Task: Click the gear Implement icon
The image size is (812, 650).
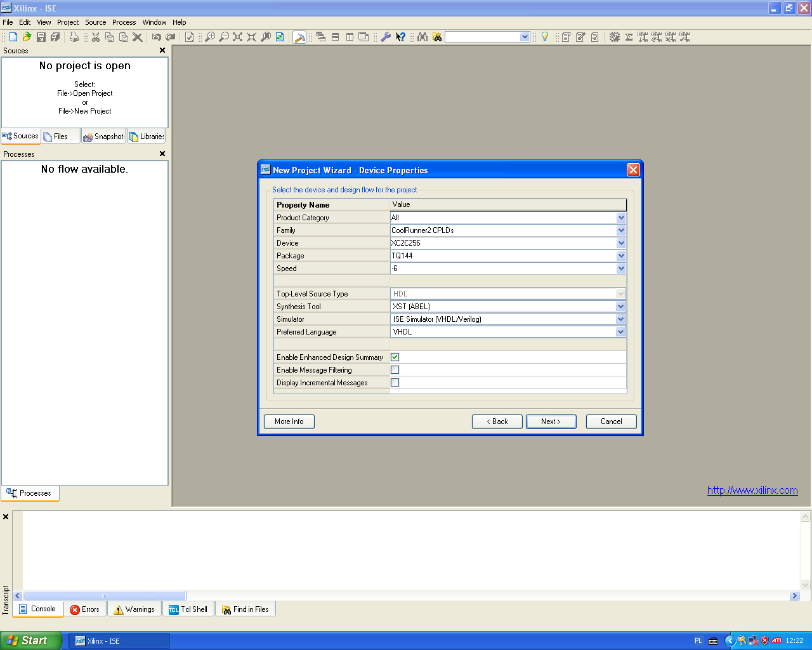Action: 615,37
